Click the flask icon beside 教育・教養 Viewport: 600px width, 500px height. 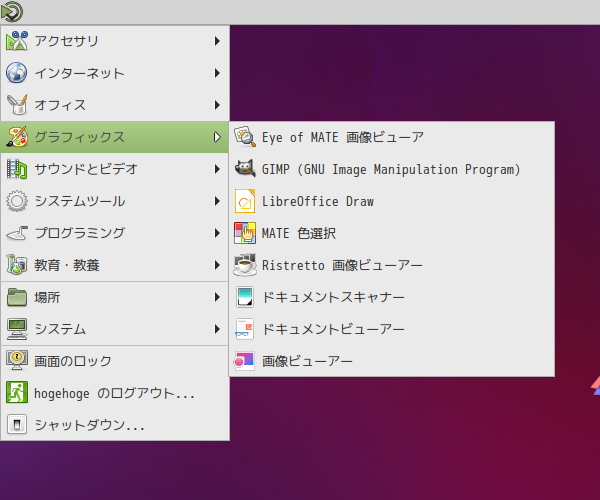point(17,265)
